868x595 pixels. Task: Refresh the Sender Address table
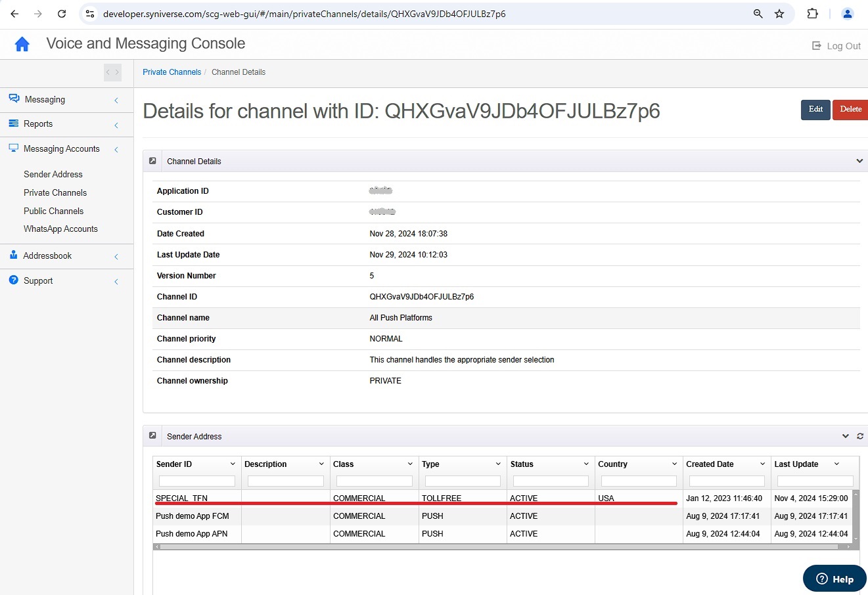[x=860, y=436]
